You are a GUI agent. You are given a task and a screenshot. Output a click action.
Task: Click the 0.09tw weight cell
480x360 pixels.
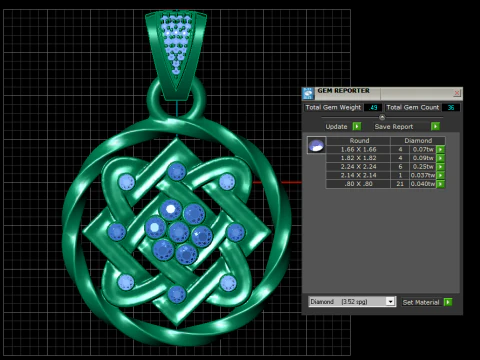click(x=423, y=158)
